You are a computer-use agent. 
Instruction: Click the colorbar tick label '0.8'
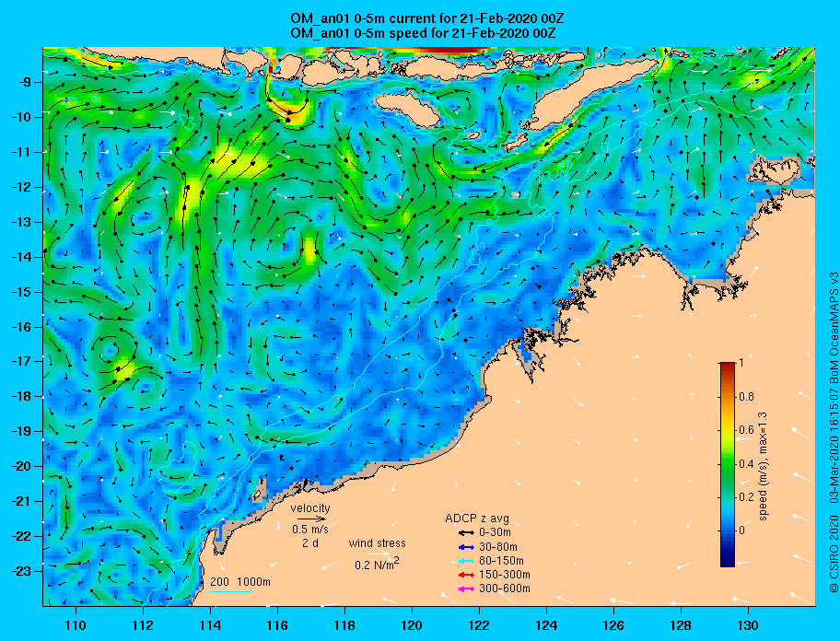point(747,397)
